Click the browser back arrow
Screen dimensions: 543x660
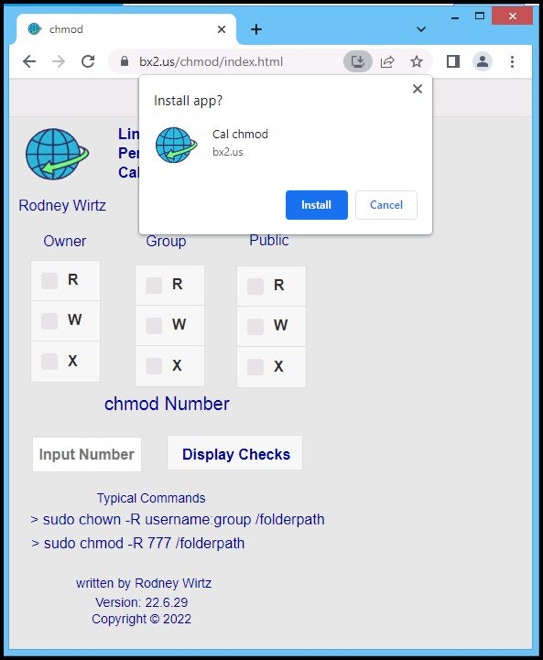(29, 62)
